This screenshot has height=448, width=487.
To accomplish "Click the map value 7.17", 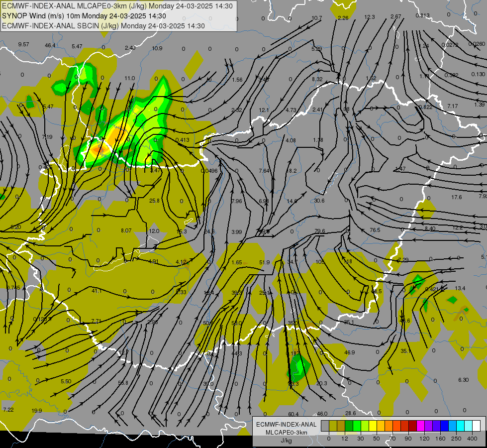I will tap(453, 107).
